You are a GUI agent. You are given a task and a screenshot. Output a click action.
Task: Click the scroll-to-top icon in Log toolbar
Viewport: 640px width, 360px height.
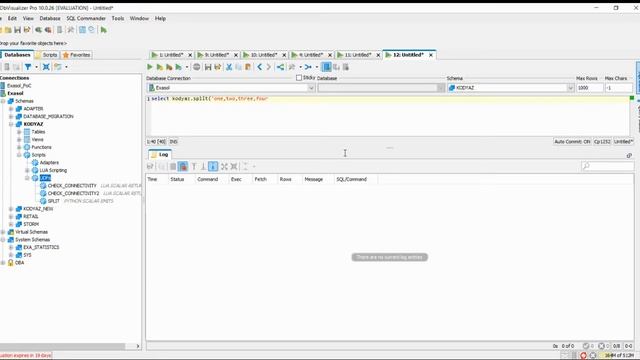[194, 166]
